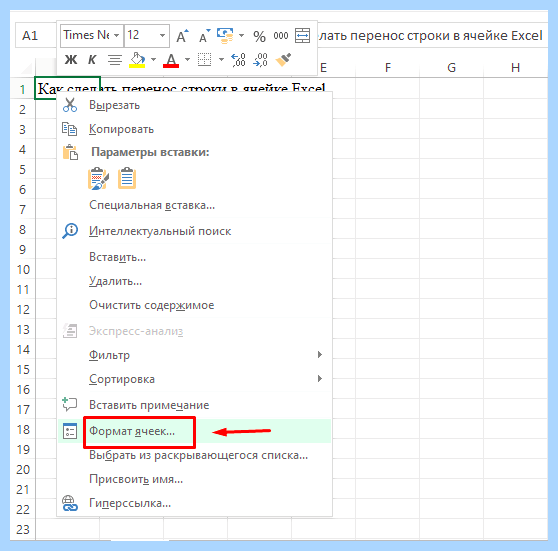Select Очистить содержимое menu entry
This screenshot has height=551, width=558.
pos(194,305)
